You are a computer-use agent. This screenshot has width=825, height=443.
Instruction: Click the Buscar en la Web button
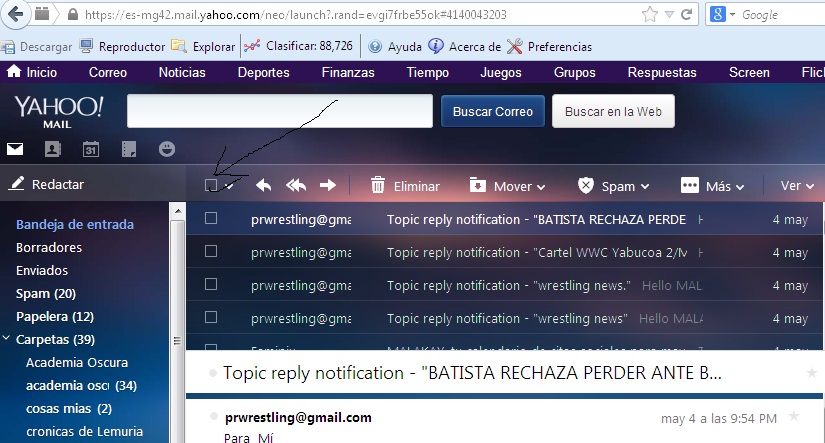(x=613, y=112)
